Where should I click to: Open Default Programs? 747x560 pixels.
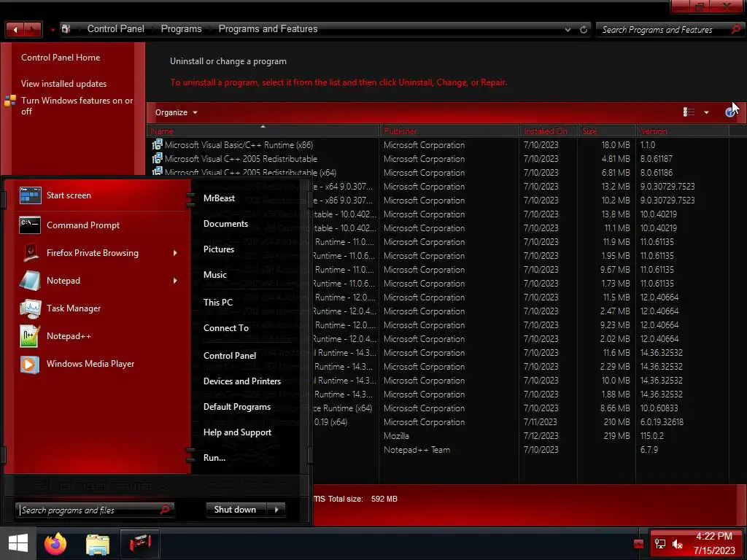(x=237, y=407)
